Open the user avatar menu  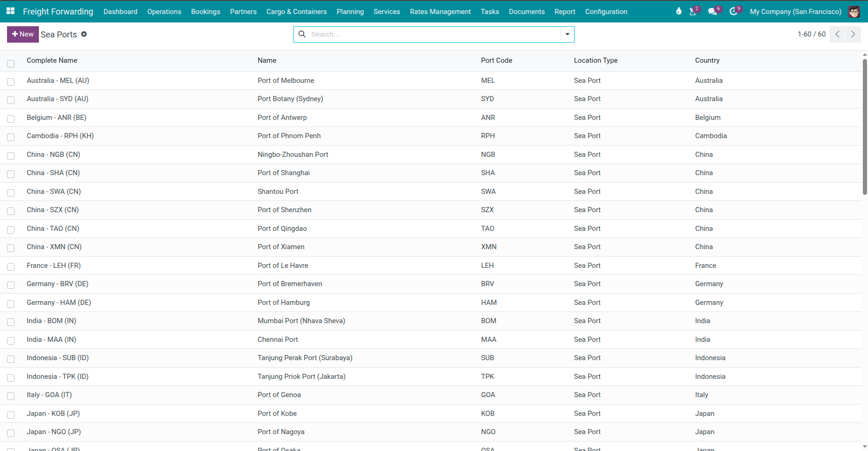pos(854,12)
